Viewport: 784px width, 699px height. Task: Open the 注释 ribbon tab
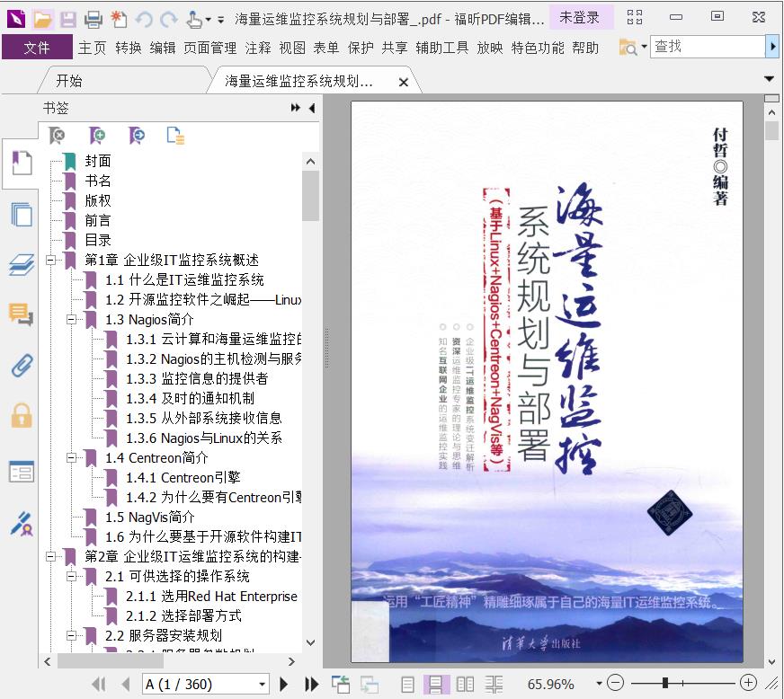click(258, 48)
